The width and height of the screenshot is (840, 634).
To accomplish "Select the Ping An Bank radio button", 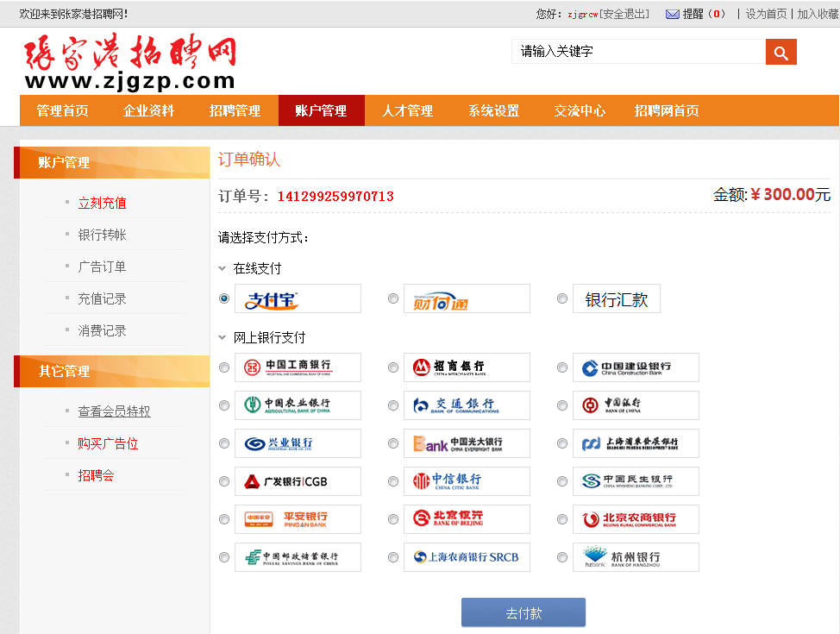I will pos(224,519).
